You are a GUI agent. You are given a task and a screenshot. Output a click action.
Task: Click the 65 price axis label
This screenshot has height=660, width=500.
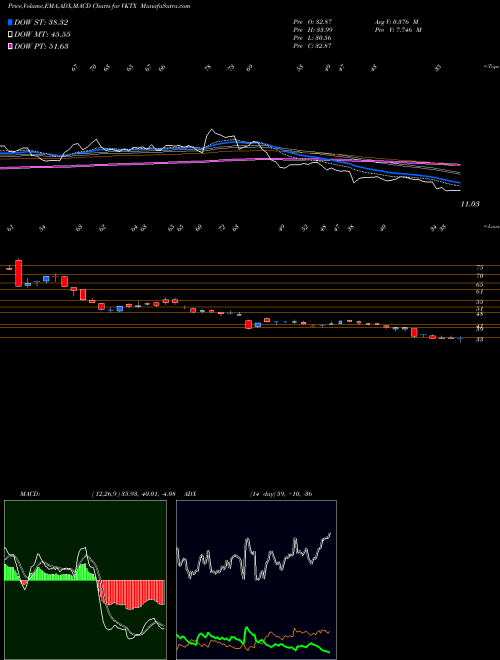(x=479, y=285)
